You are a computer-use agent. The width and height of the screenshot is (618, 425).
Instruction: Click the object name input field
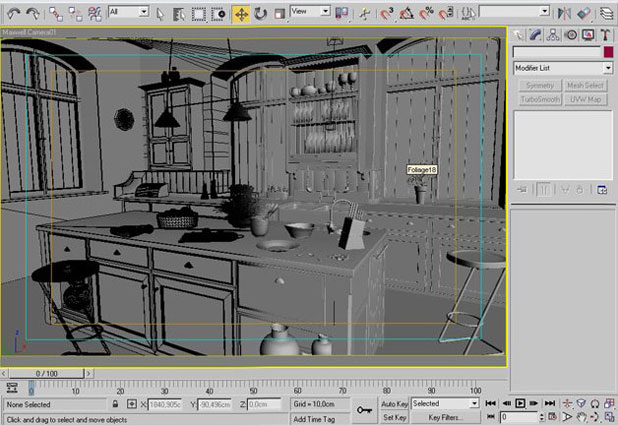[557, 52]
